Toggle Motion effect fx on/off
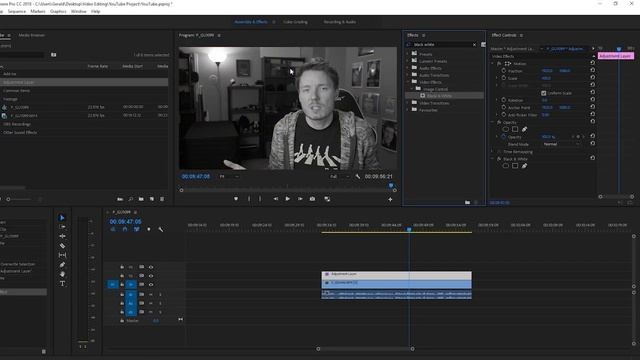Screen dimensions: 640x360 (499, 64)
